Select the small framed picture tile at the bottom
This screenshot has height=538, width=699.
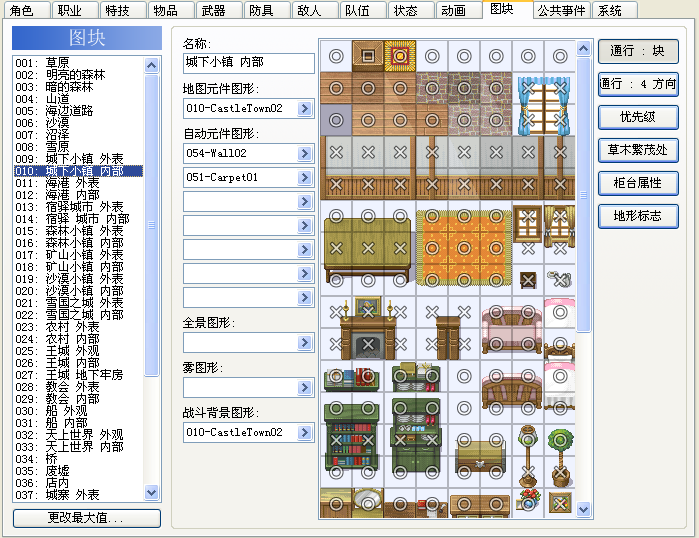tap(560, 504)
